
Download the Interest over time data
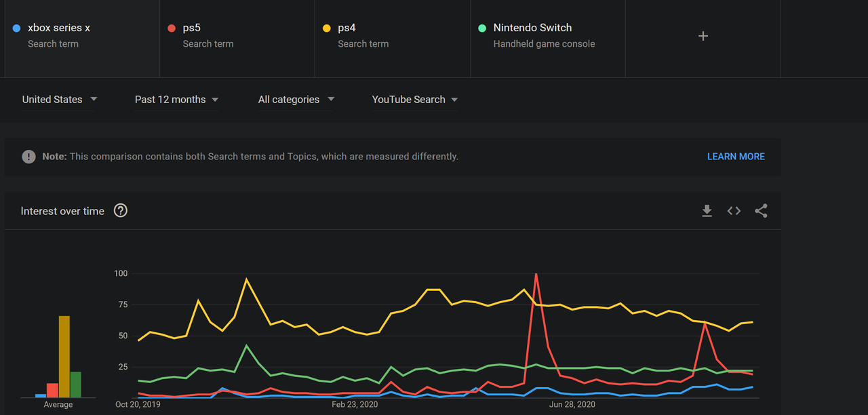[707, 211]
